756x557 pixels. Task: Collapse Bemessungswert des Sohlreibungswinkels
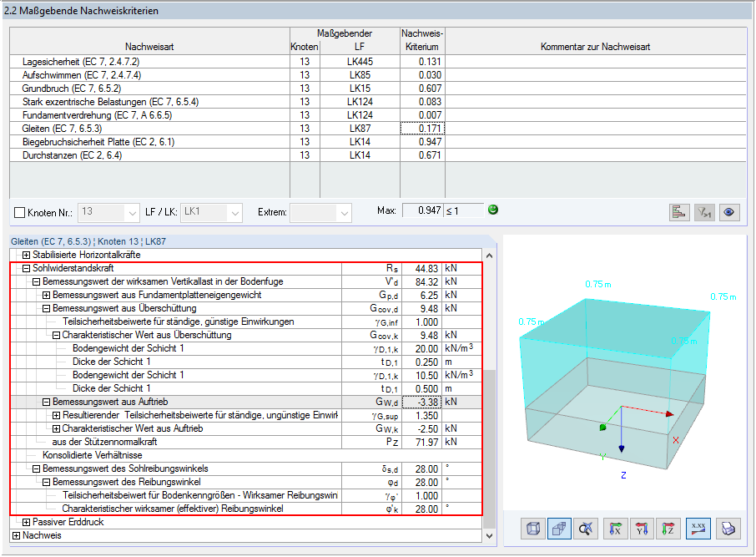click(36, 468)
